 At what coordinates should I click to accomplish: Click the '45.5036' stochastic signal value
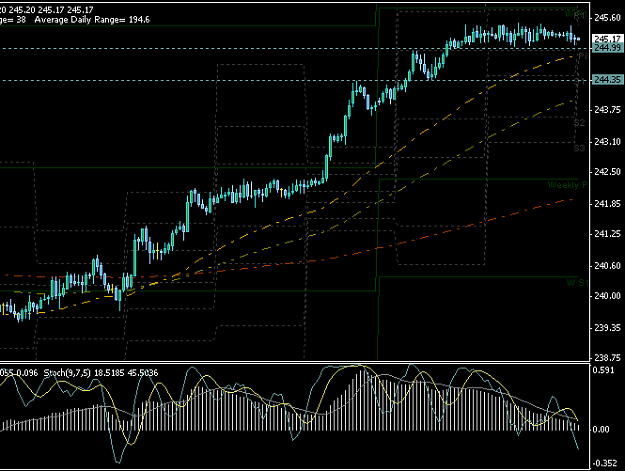point(142,373)
